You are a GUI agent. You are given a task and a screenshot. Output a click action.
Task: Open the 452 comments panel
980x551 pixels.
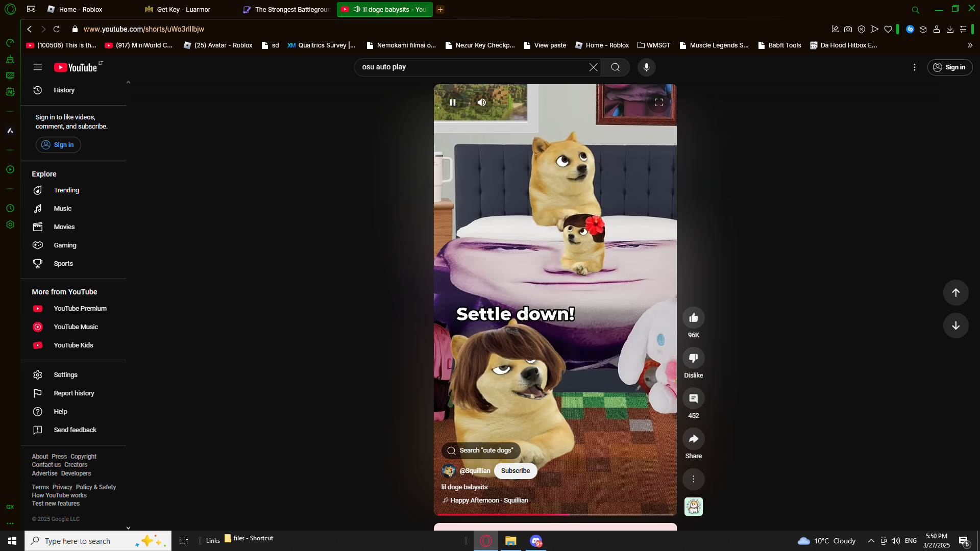point(694,398)
